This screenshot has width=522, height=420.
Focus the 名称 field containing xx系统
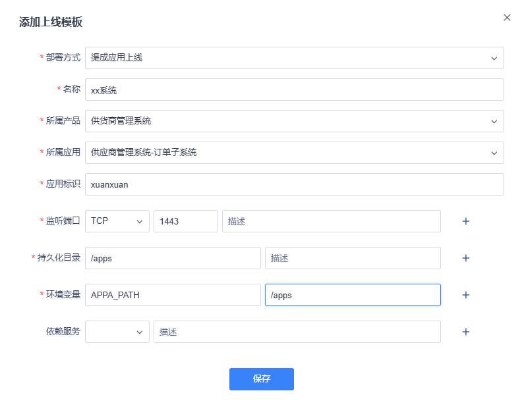click(294, 90)
